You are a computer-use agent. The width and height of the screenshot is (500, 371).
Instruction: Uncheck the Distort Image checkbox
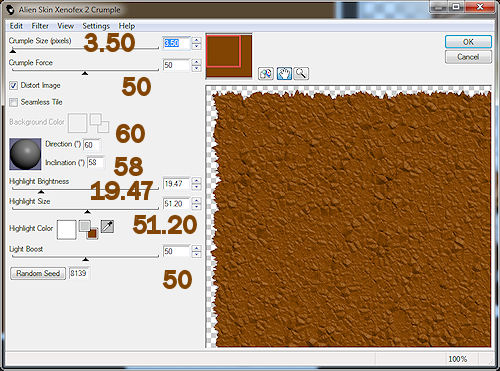[13, 86]
